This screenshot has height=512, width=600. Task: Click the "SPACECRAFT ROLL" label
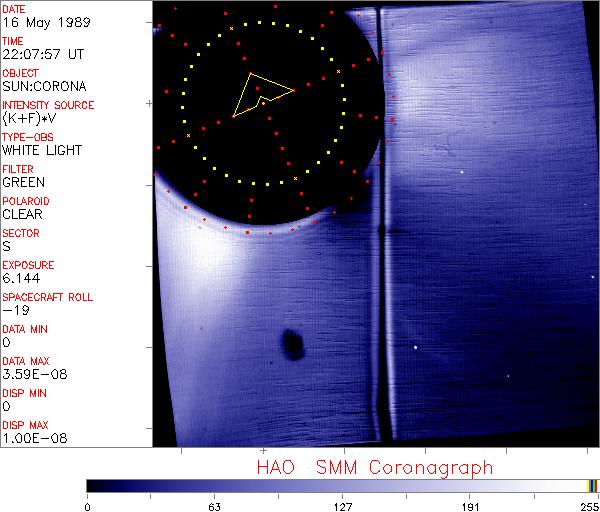(x=48, y=297)
